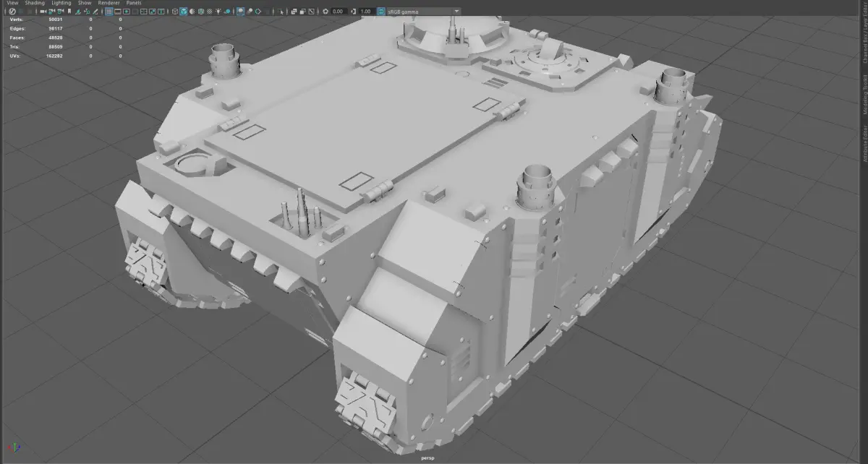
Task: Open the Attribute Editor side tab
Action: click(864, 143)
